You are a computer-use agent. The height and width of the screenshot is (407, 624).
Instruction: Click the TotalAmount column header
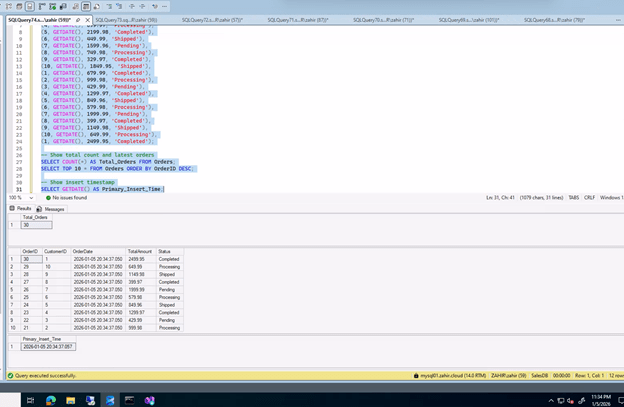[x=140, y=251]
